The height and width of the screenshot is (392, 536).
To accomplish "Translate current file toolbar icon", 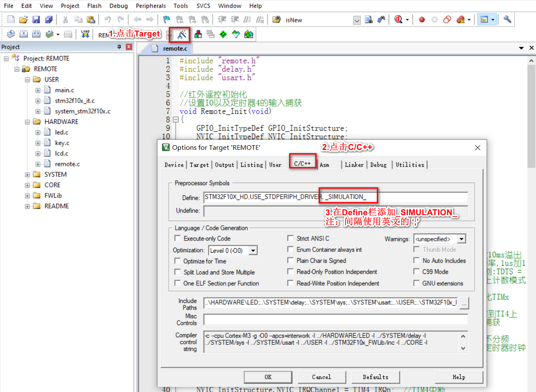I will [x=11, y=34].
